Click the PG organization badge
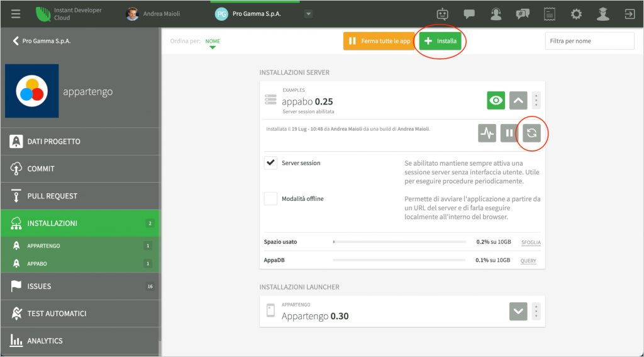The height and width of the screenshot is (357, 644). (x=221, y=14)
